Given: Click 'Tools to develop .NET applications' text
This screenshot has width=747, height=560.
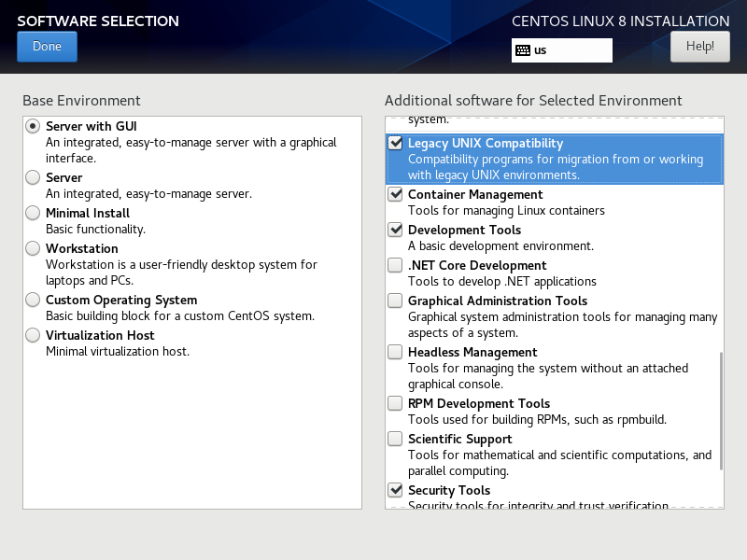Looking at the screenshot, I should (502, 282).
